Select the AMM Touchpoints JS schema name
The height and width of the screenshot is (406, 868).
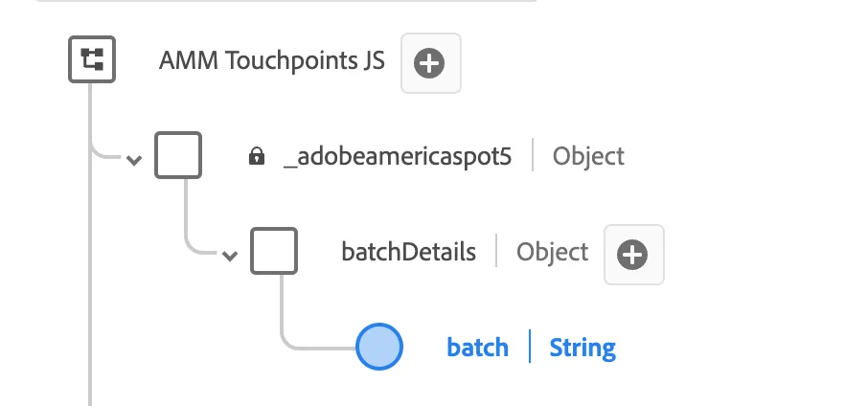[272, 60]
